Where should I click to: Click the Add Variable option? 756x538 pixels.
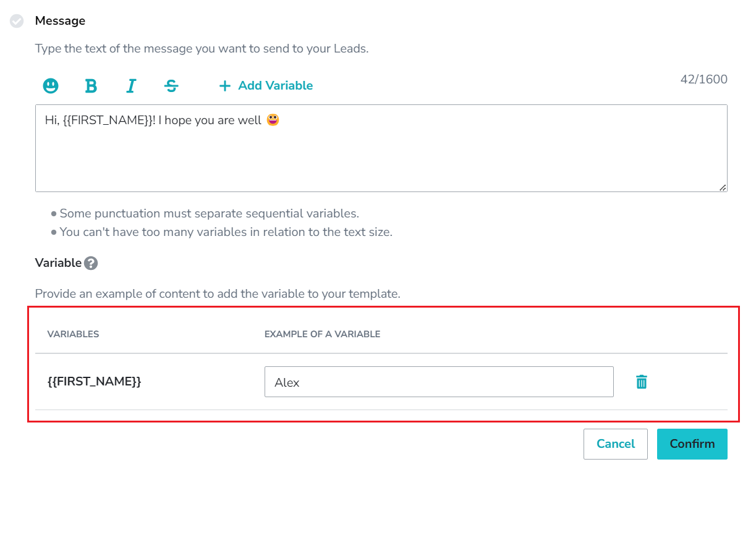(274, 85)
